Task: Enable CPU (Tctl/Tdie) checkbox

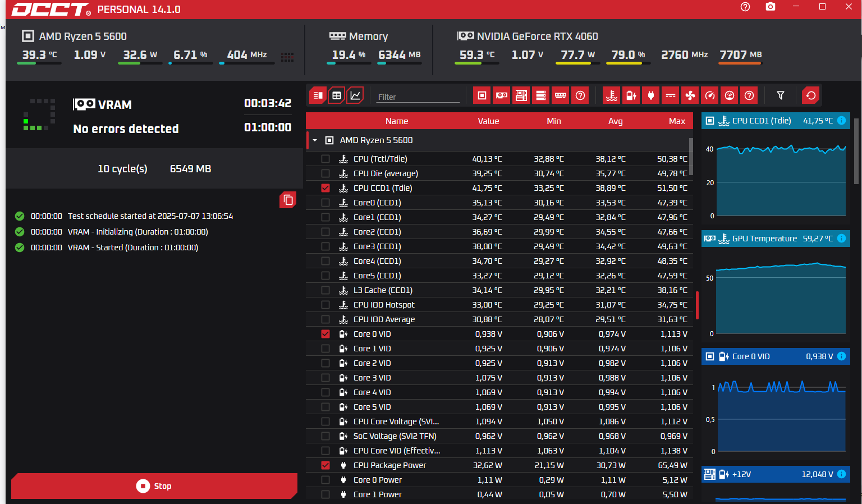Action: click(325, 159)
